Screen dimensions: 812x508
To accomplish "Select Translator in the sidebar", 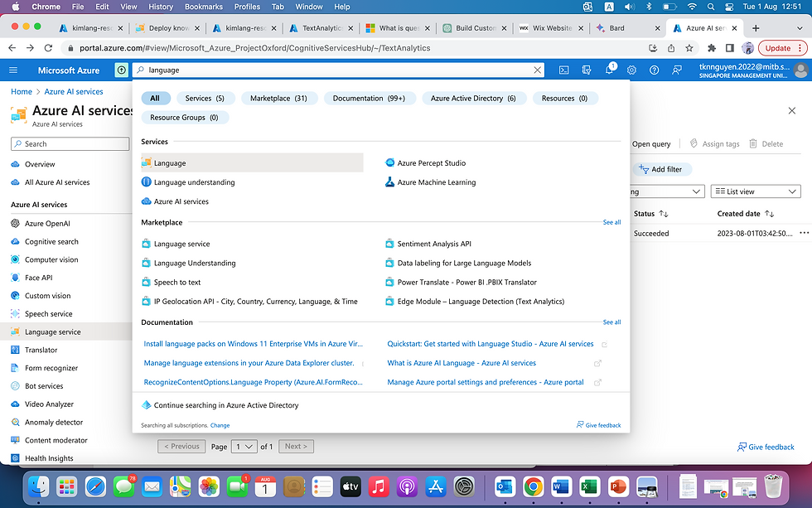I will [x=41, y=350].
